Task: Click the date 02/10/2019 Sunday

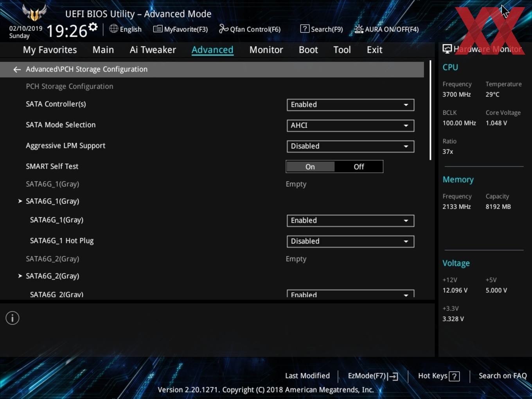Action: pos(26,32)
